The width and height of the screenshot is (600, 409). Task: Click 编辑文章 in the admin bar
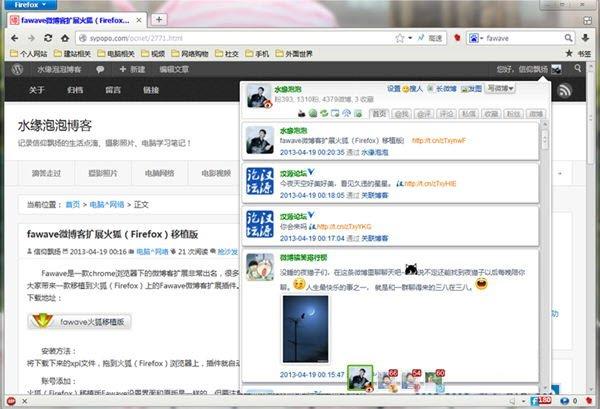(174, 69)
